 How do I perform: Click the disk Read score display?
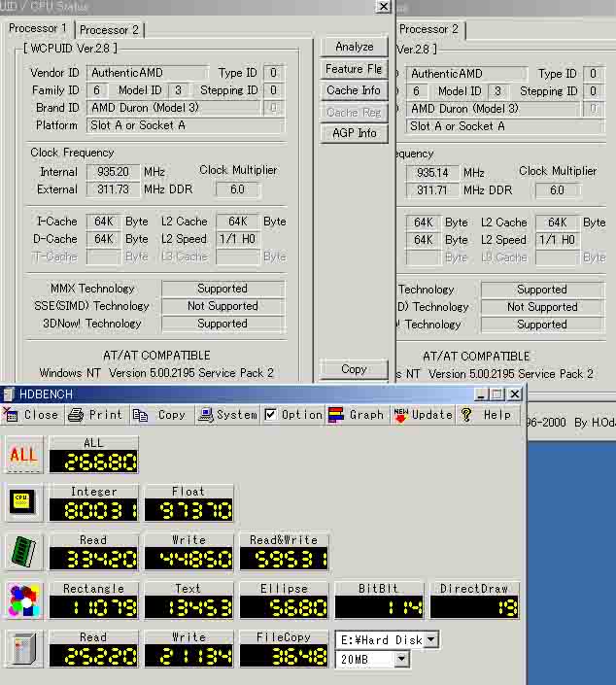point(94,656)
